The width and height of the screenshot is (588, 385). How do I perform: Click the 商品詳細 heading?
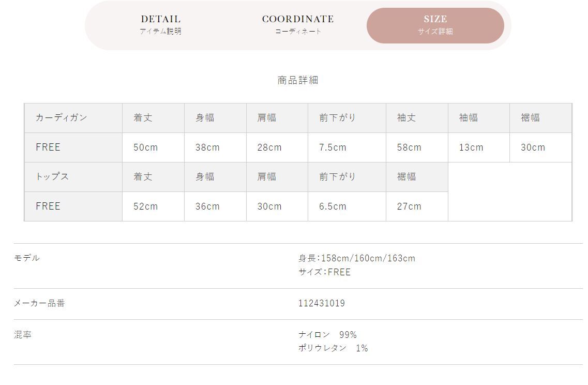tap(298, 80)
